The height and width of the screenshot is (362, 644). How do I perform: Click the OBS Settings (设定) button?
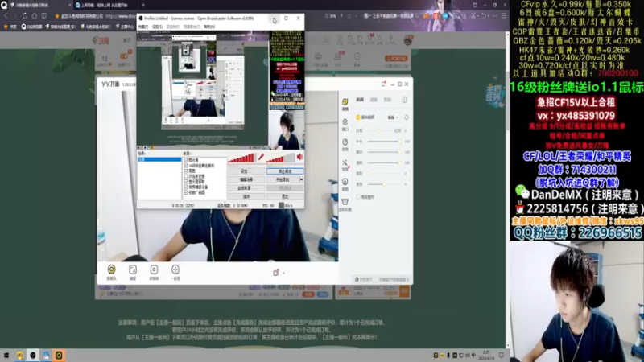coord(245,171)
